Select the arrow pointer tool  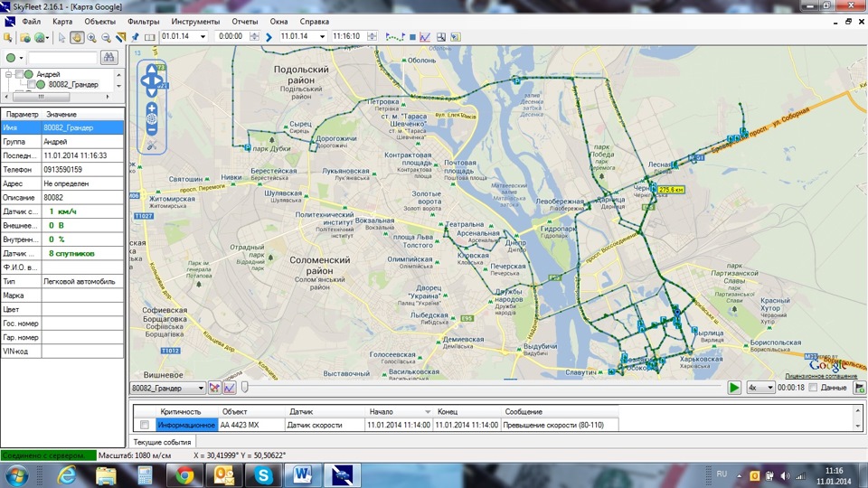click(62, 37)
